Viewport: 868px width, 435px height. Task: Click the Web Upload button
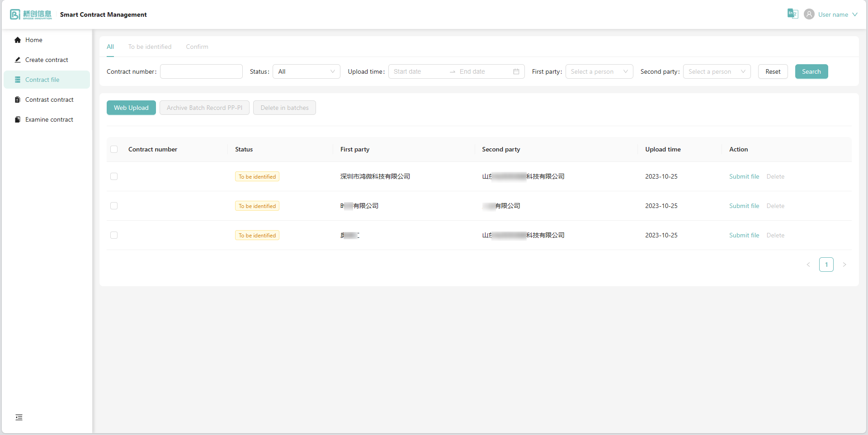(x=131, y=108)
